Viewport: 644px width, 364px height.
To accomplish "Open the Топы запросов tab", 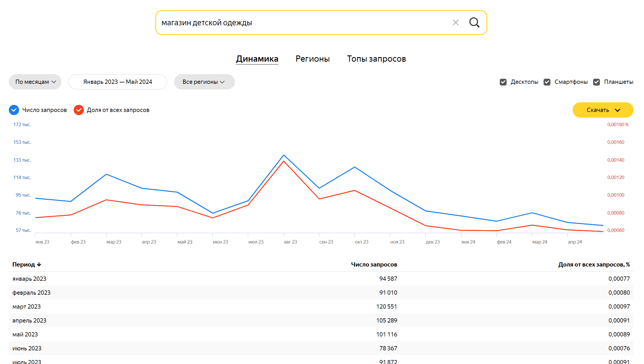I will point(376,59).
